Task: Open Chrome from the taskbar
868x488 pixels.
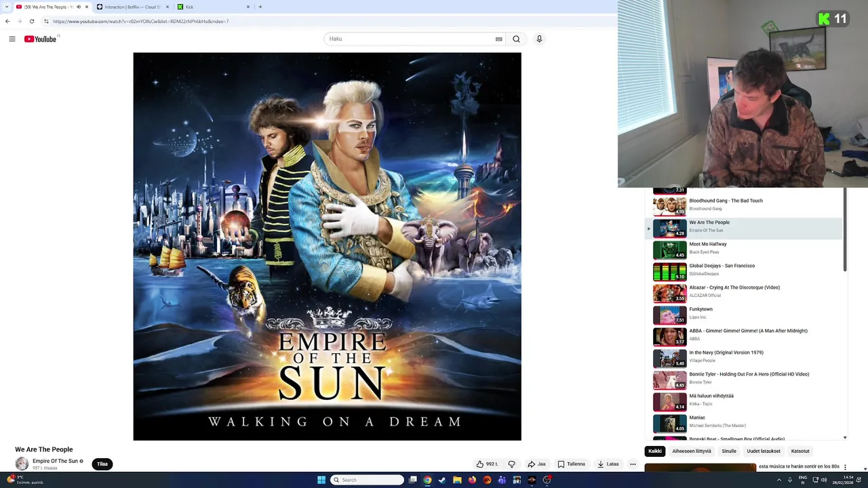Action: (427, 480)
